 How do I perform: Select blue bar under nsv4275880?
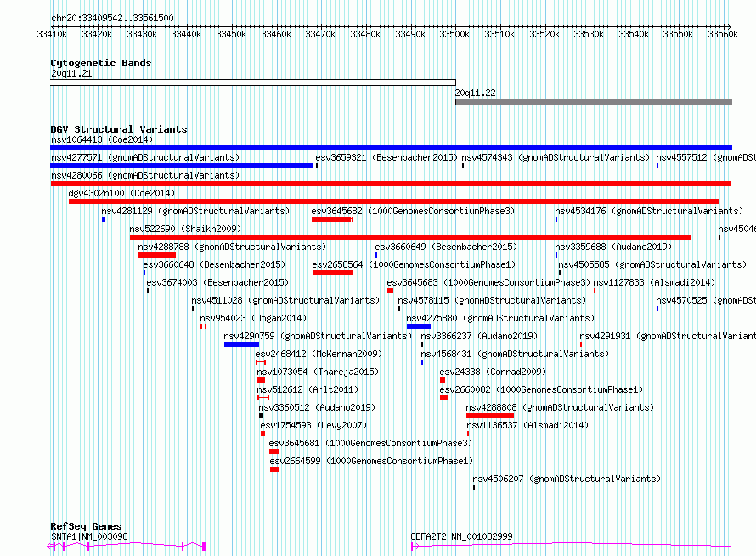(x=419, y=326)
